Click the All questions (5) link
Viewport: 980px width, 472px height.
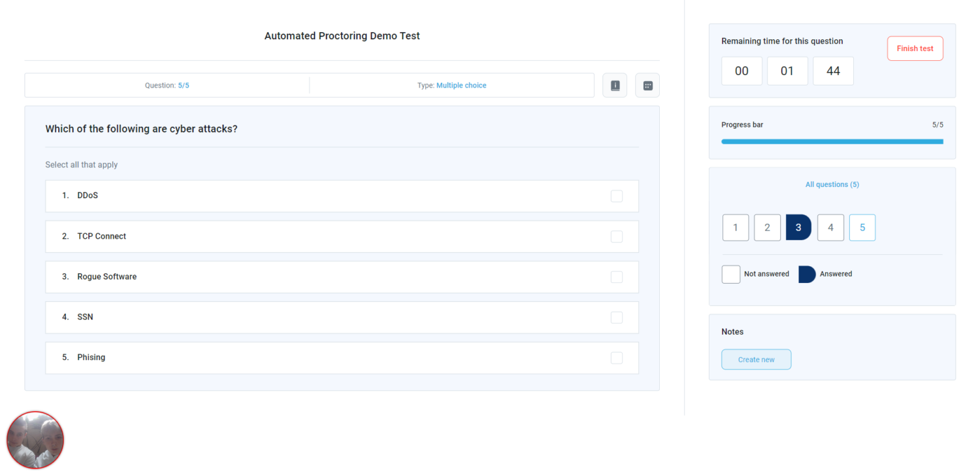[x=832, y=184]
